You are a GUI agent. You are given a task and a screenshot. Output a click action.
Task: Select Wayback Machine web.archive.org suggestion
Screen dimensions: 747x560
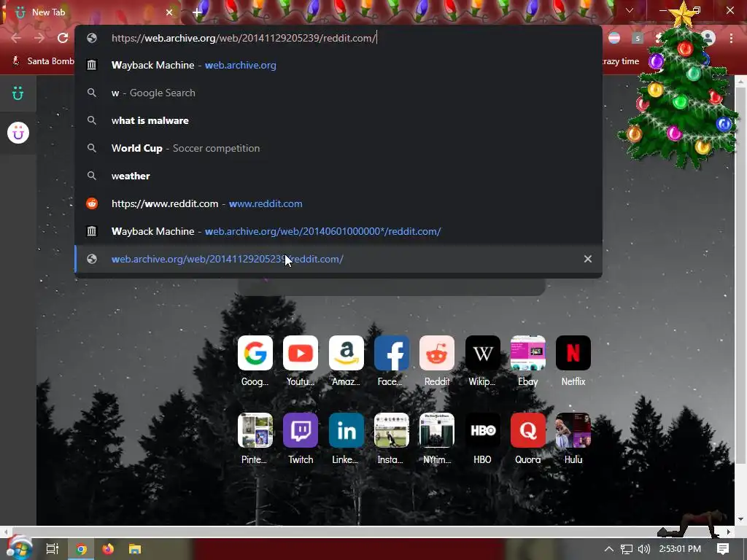click(x=338, y=65)
